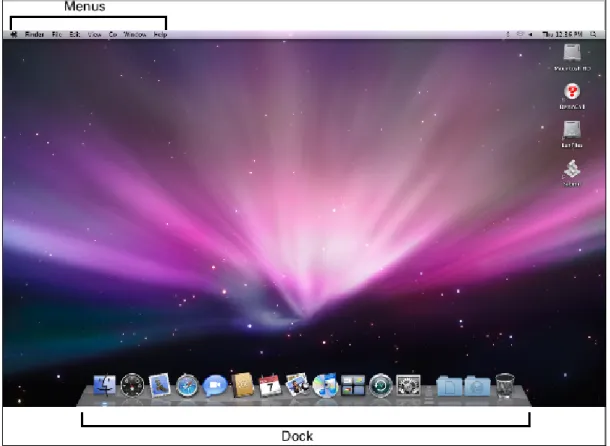Open the Trash in the Dock
Viewport: 610px width, 446px height.
click(x=505, y=385)
